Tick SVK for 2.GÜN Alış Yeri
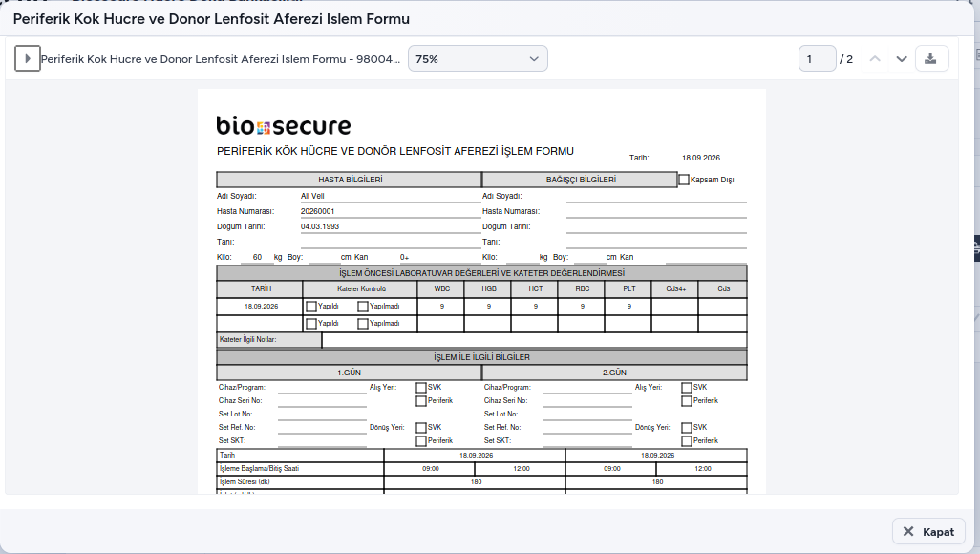This screenshot has width=980, height=554. click(687, 388)
